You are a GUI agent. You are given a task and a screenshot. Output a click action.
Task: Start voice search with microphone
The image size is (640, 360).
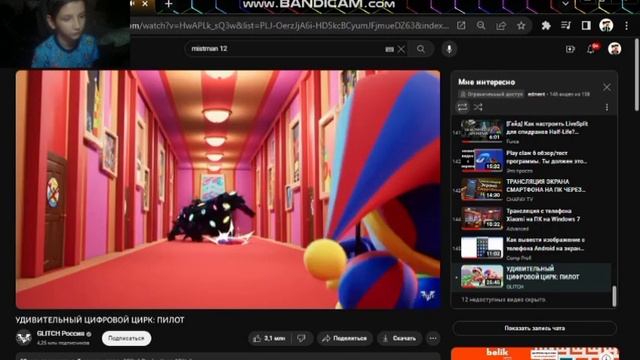point(449,49)
